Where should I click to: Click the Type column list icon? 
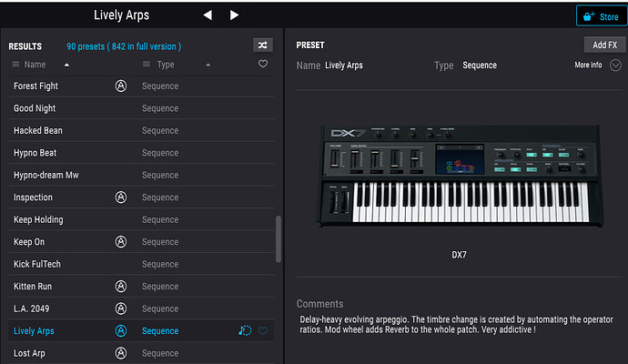(147, 64)
